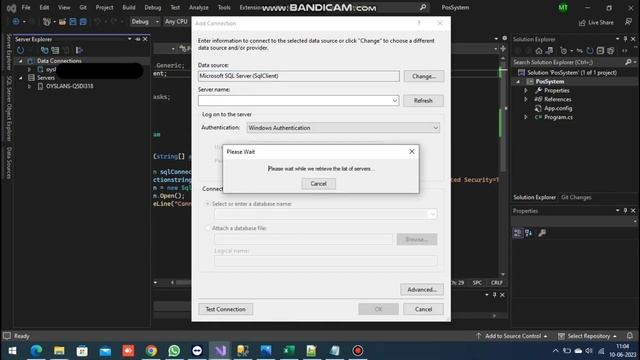The width and height of the screenshot is (640, 360).
Task: Click the MT account avatar
Action: 563,7
